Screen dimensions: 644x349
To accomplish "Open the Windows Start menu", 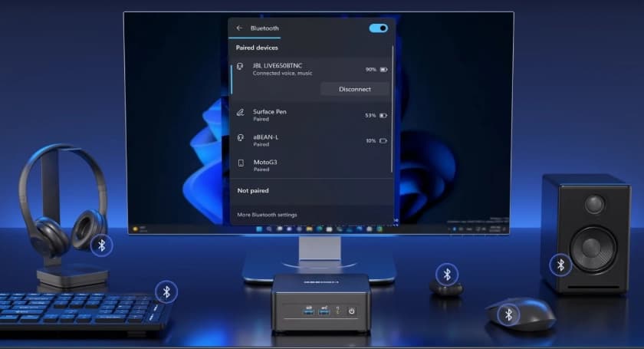I will pyautogui.click(x=259, y=229).
